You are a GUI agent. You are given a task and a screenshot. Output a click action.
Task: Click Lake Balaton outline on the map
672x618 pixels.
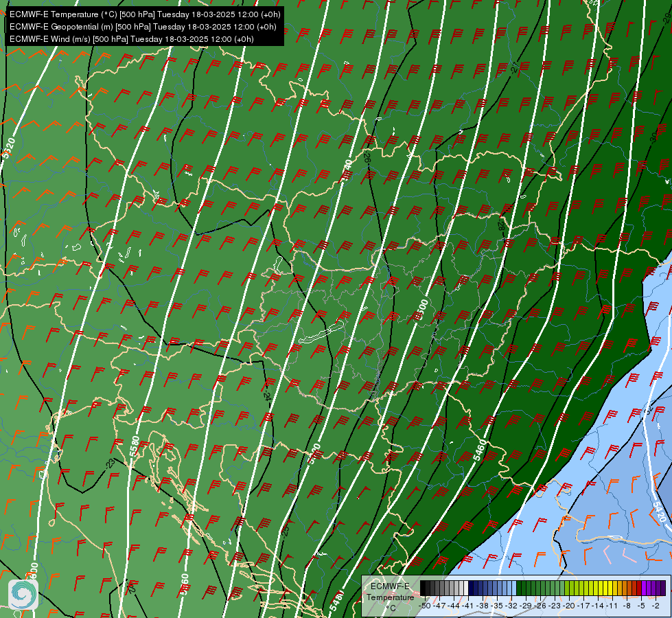click(321, 333)
